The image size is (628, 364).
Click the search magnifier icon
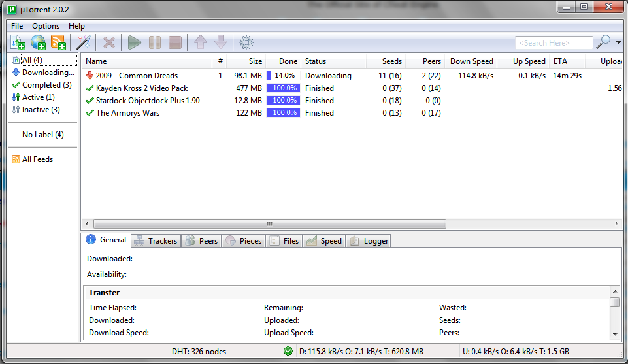tap(603, 42)
